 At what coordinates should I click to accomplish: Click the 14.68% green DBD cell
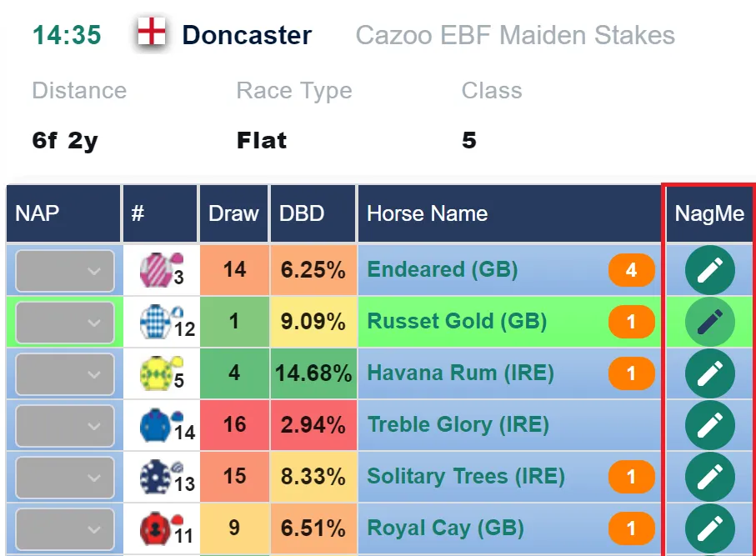[x=313, y=373]
